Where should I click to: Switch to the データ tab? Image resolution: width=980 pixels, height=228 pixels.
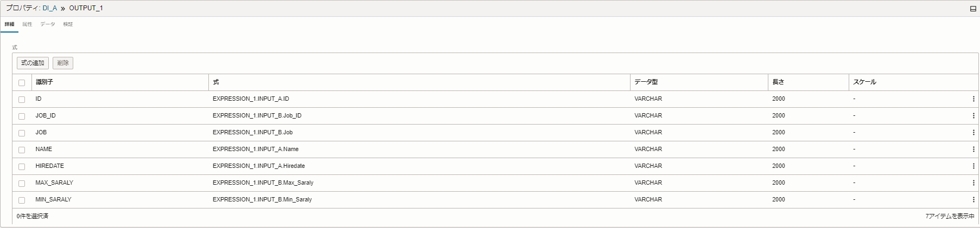click(48, 24)
